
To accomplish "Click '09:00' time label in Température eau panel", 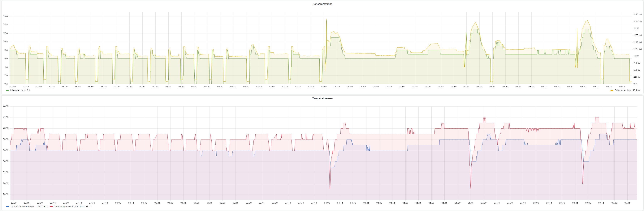I will [x=588, y=203].
